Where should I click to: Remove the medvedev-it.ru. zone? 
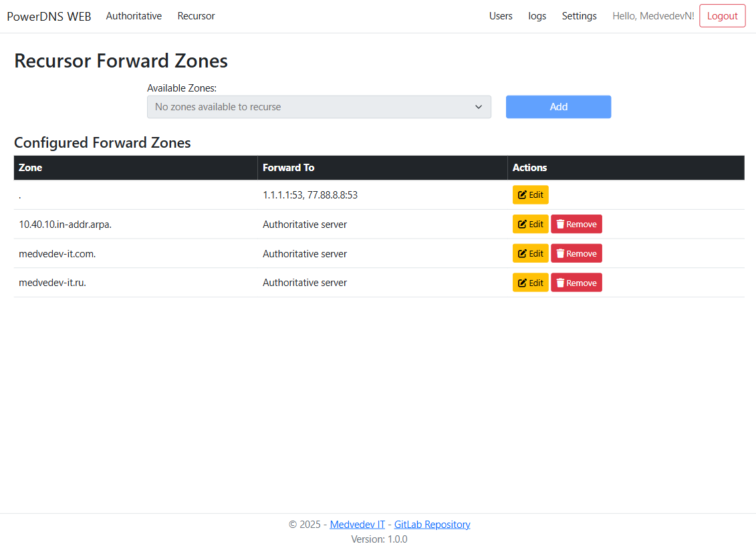(576, 283)
